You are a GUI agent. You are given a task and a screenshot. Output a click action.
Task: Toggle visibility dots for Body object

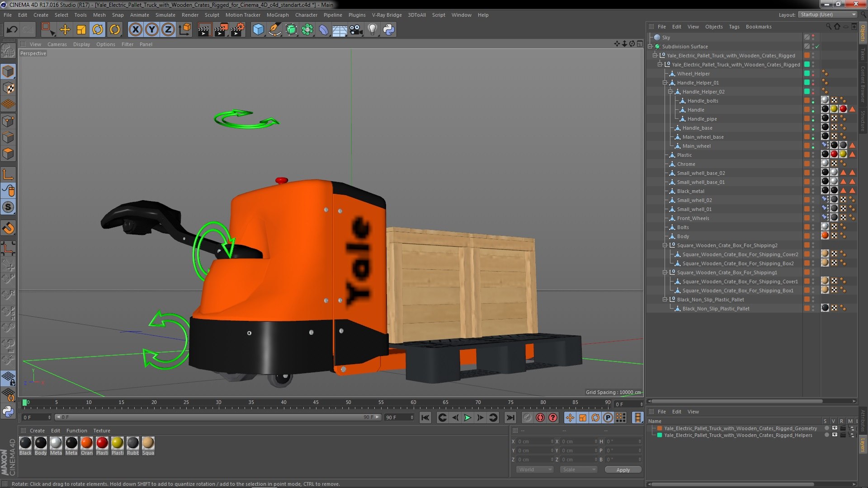point(813,236)
